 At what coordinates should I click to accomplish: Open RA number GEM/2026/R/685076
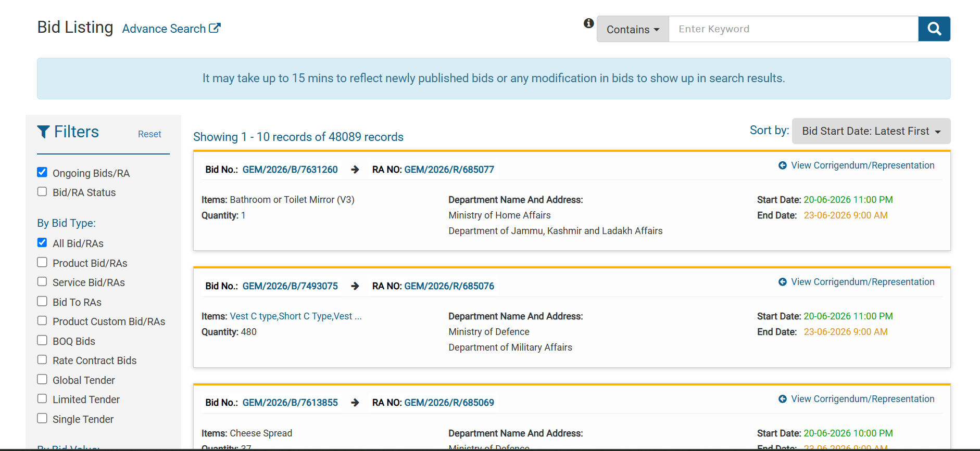[449, 286]
